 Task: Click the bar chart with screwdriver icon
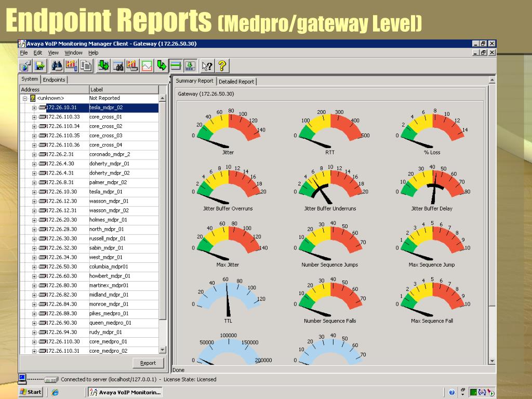71,66
